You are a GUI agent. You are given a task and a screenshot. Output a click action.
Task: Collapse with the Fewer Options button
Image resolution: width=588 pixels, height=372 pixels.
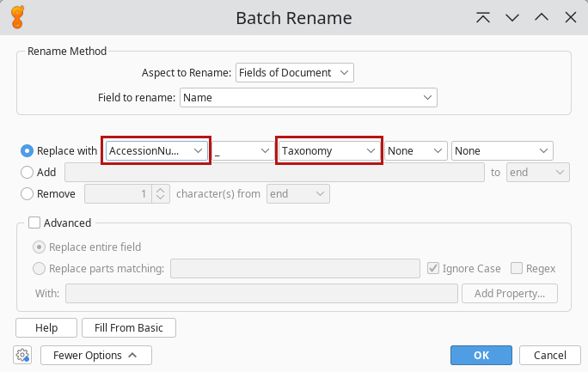click(95, 355)
